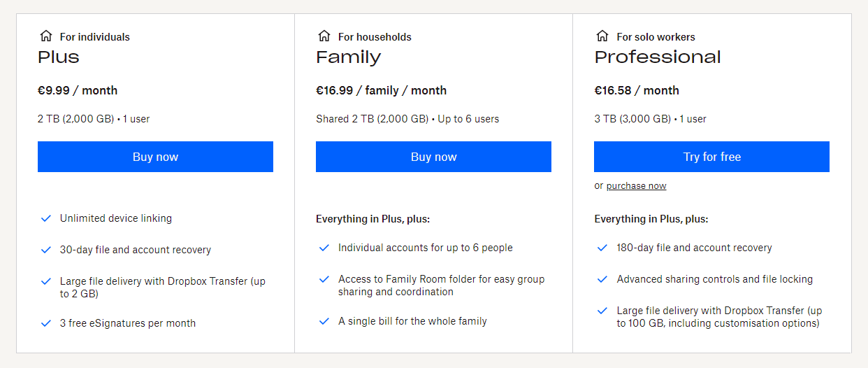Click the house icon beside For individuals
Screen dimensions: 868x368
46,36
